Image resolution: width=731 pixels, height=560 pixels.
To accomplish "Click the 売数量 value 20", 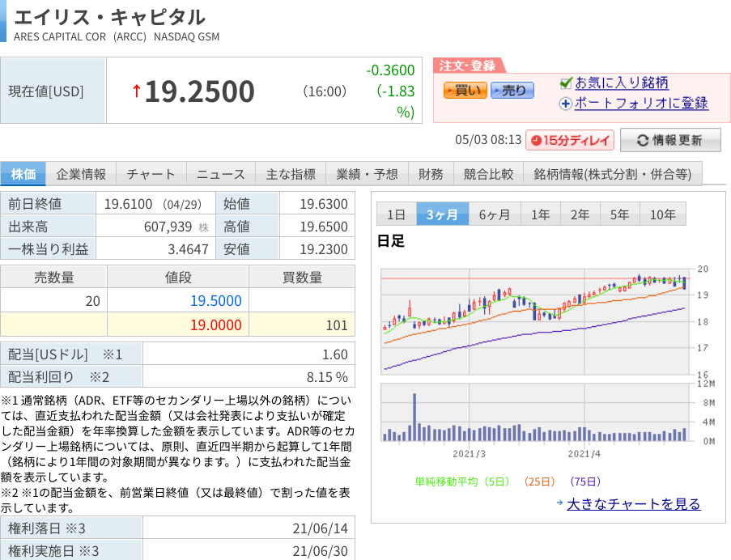I will [93, 301].
